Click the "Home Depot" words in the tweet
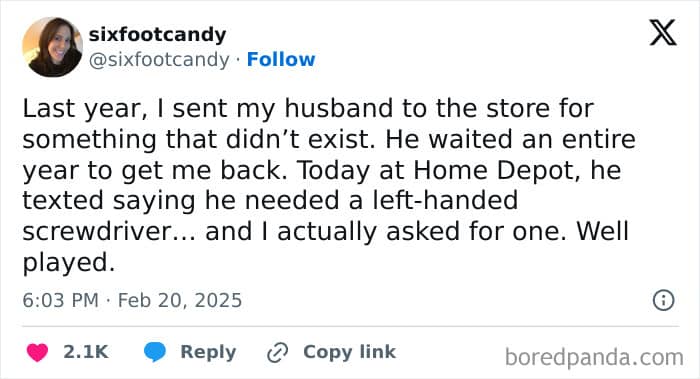This screenshot has width=700, height=379. pos(495,170)
